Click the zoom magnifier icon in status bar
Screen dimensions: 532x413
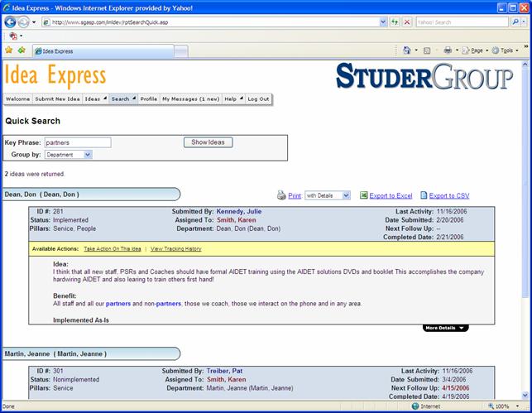pyautogui.click(x=491, y=406)
